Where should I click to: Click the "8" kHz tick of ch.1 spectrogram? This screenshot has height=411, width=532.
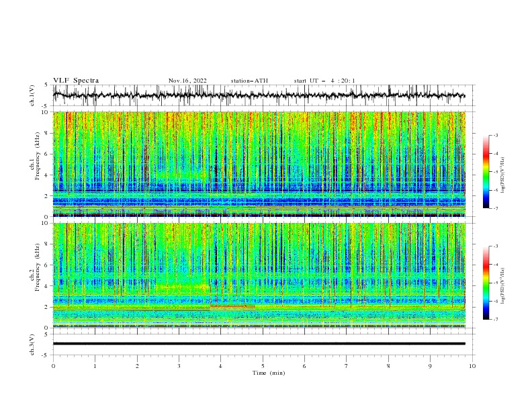click(47, 133)
